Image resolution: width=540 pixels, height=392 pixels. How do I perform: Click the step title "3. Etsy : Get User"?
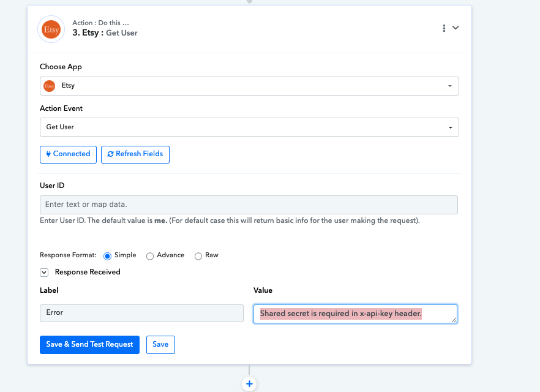(x=105, y=33)
